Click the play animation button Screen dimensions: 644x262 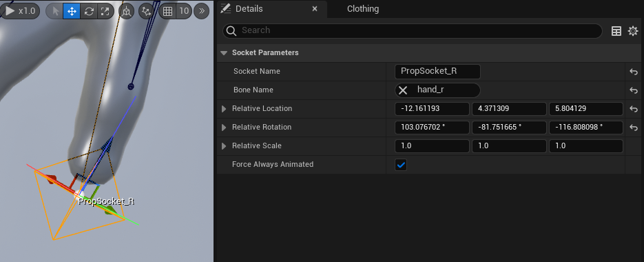tap(10, 11)
